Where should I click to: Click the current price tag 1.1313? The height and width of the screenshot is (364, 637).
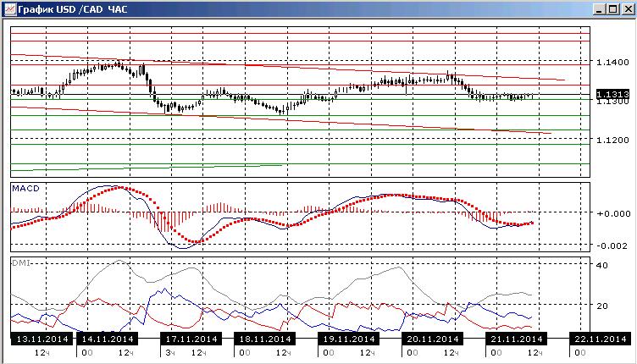coord(613,94)
